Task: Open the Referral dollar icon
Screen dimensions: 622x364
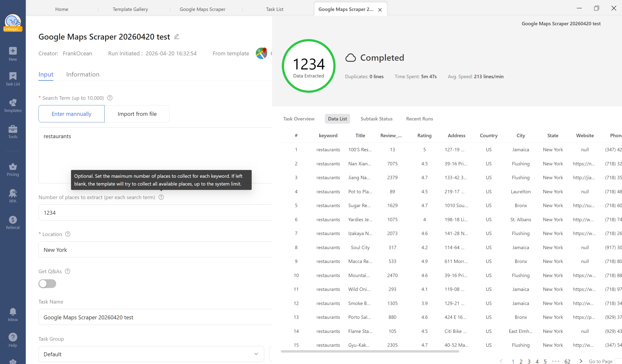Action: pyautogui.click(x=13, y=220)
